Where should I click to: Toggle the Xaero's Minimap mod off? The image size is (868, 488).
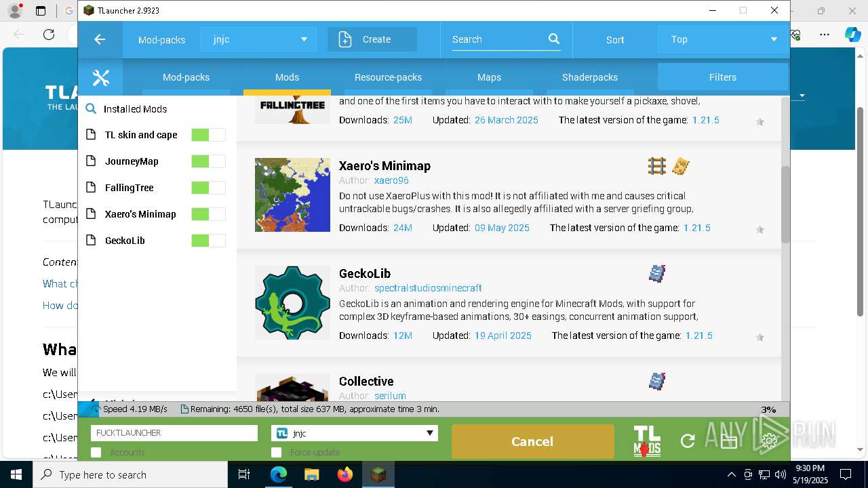(208, 214)
